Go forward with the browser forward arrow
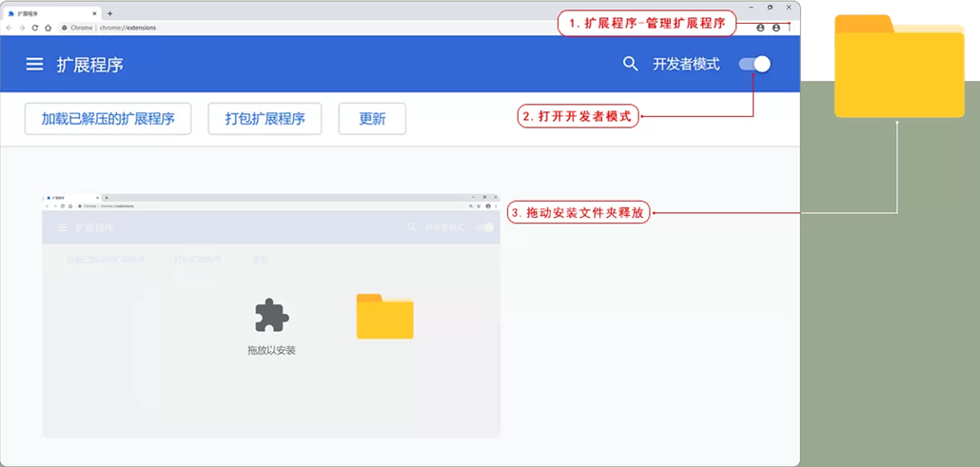The height and width of the screenshot is (467, 980). click(22, 28)
